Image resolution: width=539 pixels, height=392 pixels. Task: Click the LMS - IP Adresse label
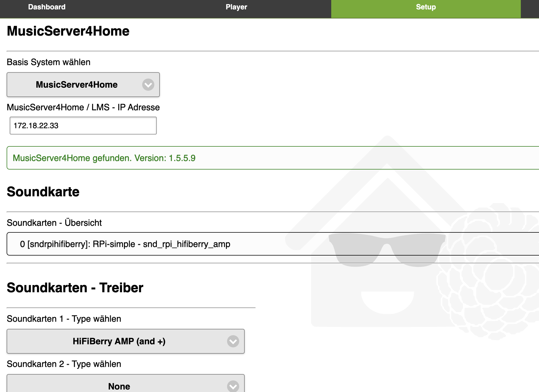click(83, 107)
